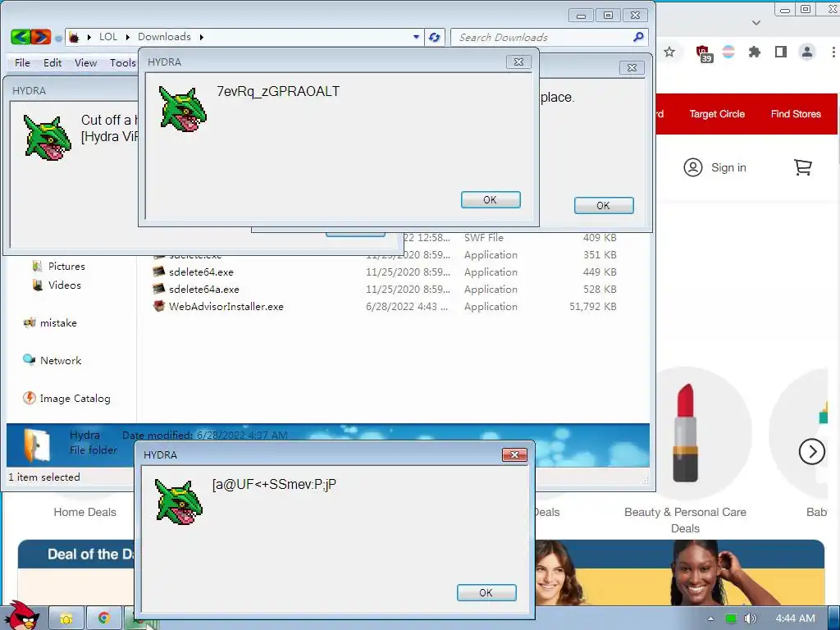Close the HYDRA dialog behind, next to 'place.'
840x630 pixels.
click(632, 67)
